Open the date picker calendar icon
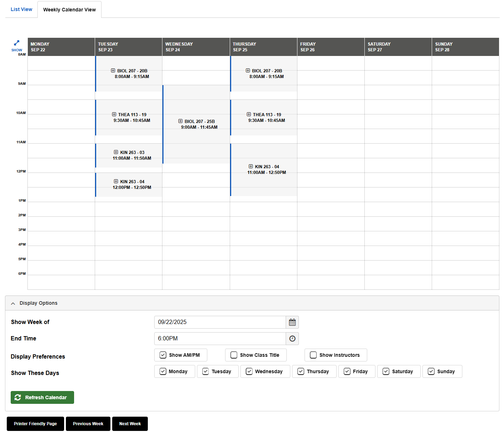 (292, 322)
